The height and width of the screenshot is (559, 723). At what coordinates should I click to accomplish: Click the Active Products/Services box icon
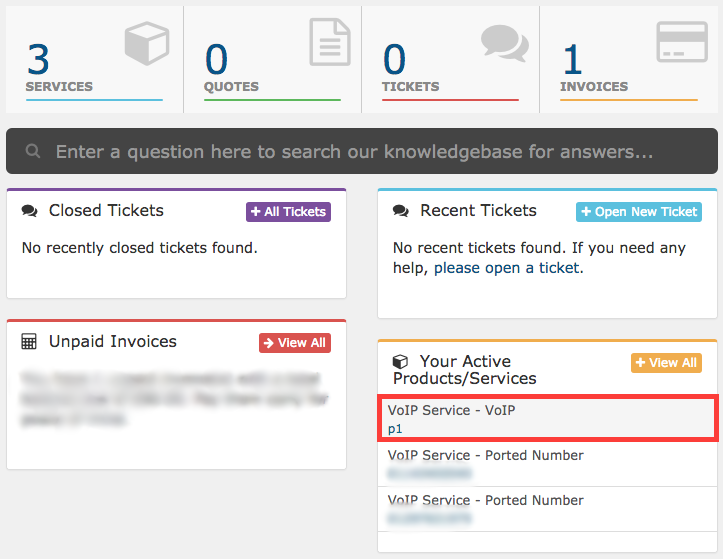click(400, 362)
